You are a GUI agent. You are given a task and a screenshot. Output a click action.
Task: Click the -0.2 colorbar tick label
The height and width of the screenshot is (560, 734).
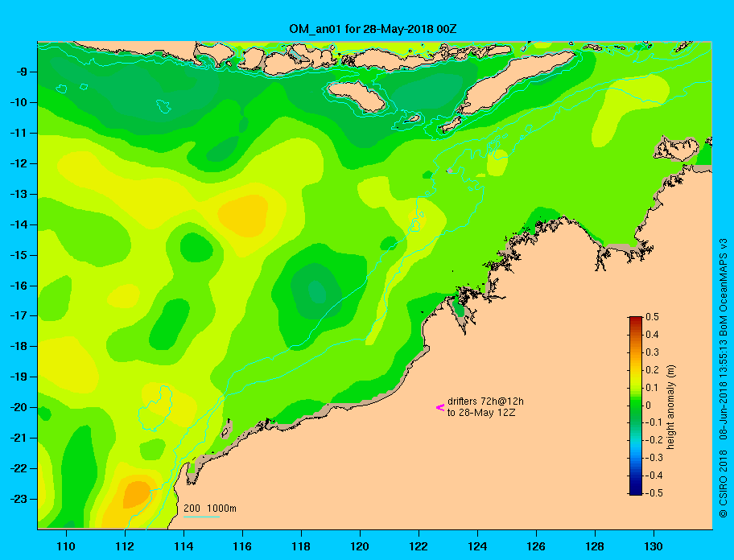point(654,440)
